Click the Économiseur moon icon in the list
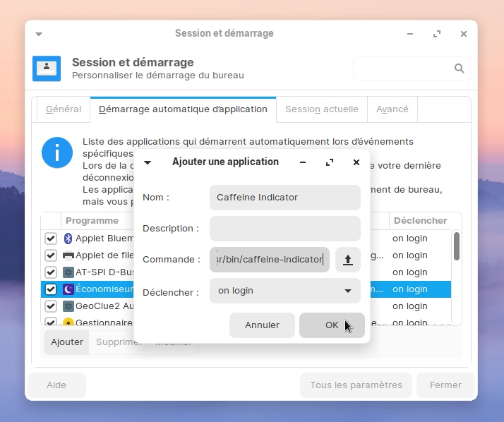Viewport: 504px width, 422px height. click(x=68, y=289)
